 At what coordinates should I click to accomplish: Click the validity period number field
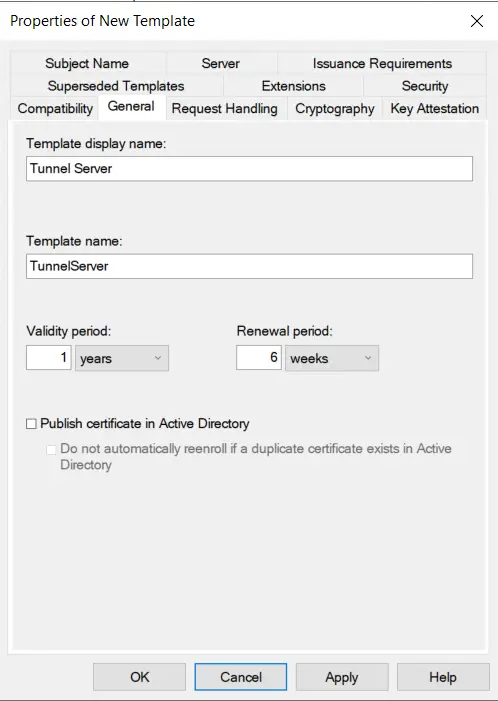click(x=49, y=358)
